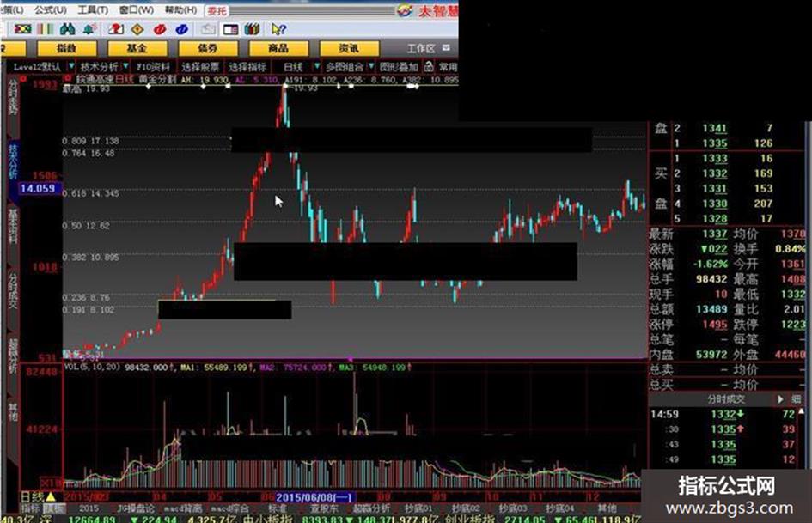812x523 pixels.
Task: Click the arrow icon beside 分时成交 header
Action: point(780,399)
